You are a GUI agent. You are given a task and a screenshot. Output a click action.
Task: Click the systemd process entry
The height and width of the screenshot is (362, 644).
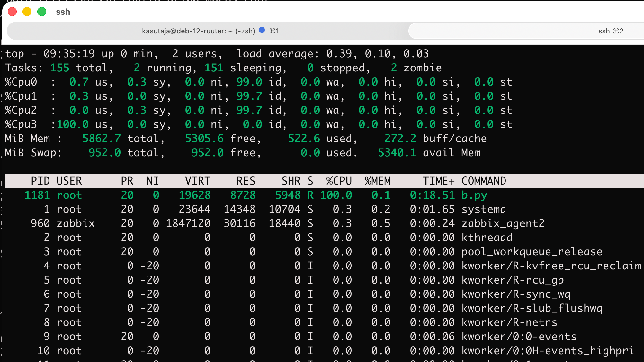point(484,209)
